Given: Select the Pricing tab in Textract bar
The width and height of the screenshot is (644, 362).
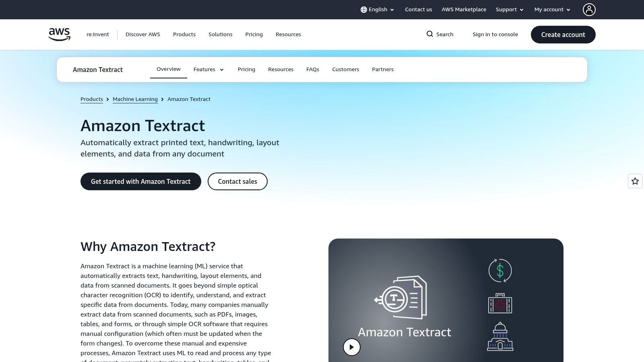Looking at the screenshot, I should pos(246,70).
